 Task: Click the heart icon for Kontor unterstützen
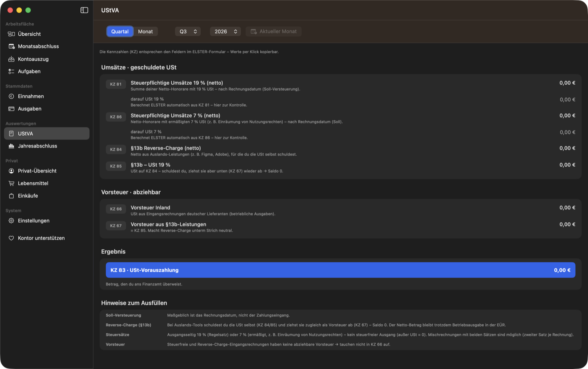coord(11,238)
